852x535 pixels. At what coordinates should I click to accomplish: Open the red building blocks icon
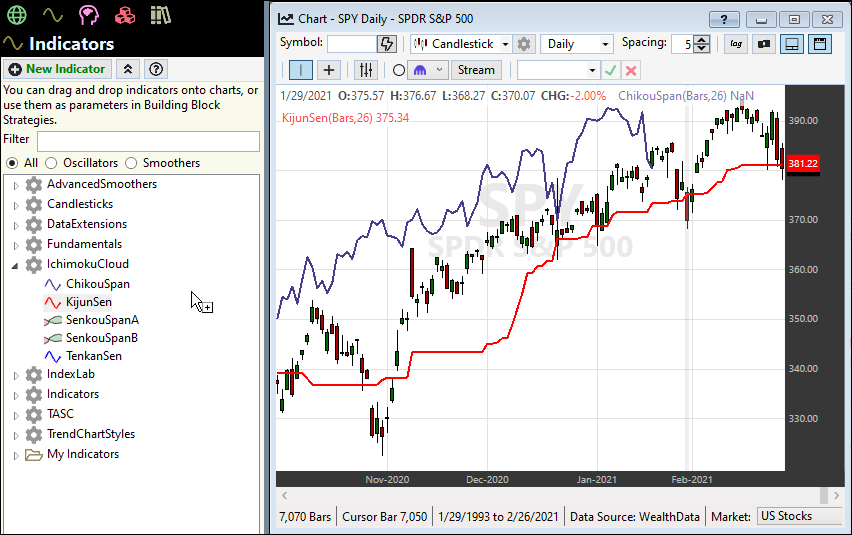(x=125, y=15)
